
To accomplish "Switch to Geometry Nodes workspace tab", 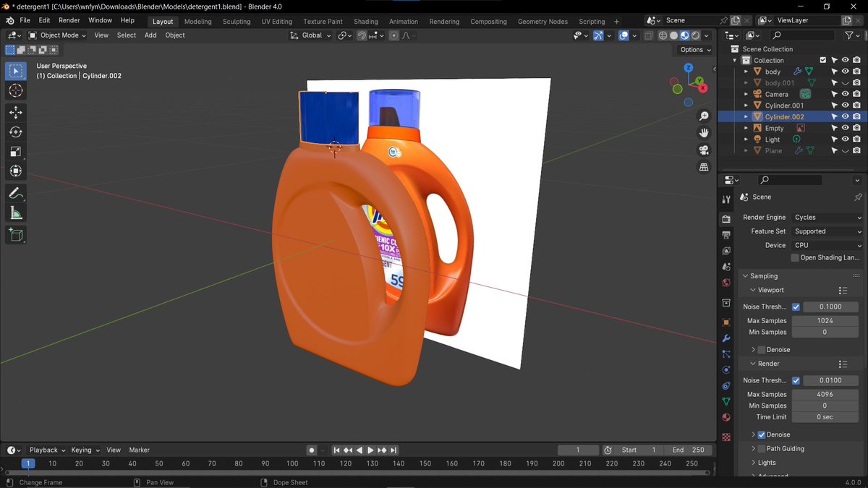I will click(542, 21).
